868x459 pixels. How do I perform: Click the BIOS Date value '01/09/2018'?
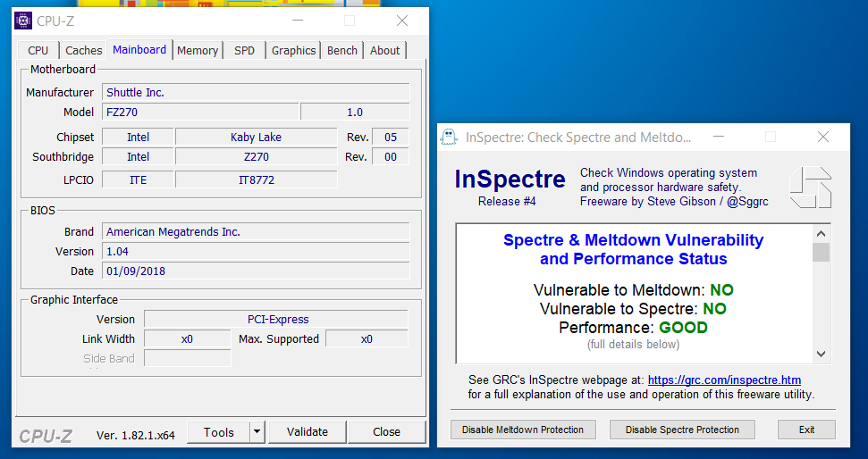coord(256,271)
